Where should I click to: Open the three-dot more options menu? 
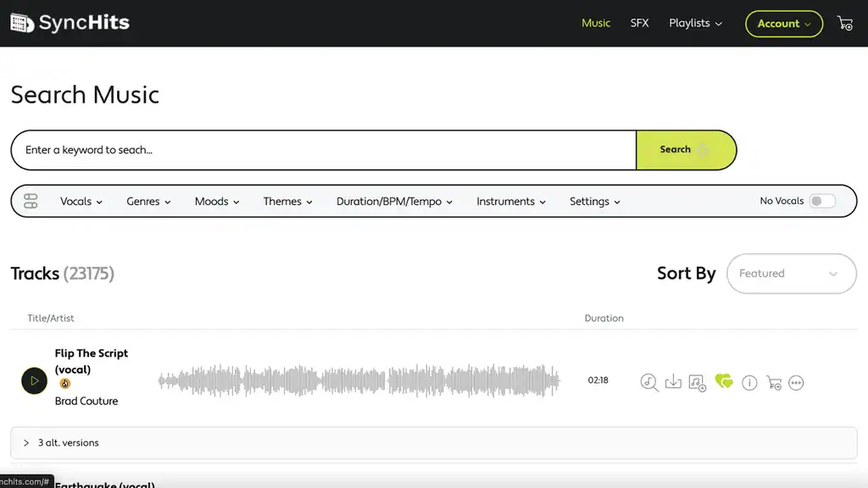796,383
